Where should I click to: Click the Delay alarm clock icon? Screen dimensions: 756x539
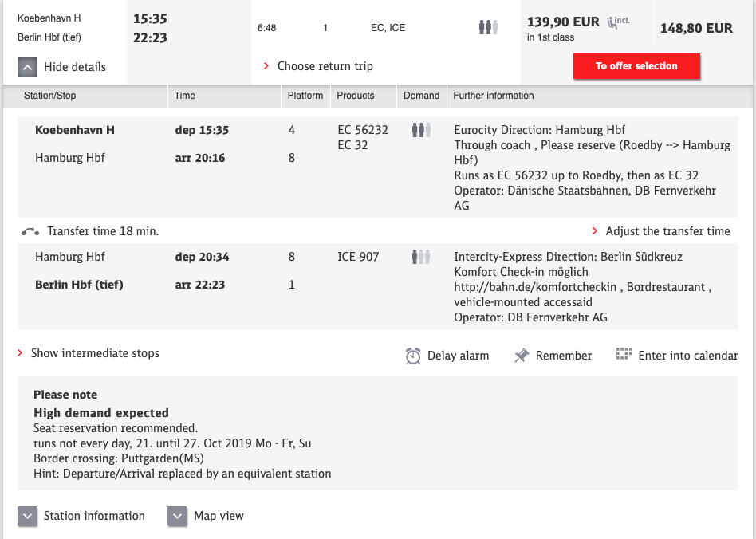413,356
